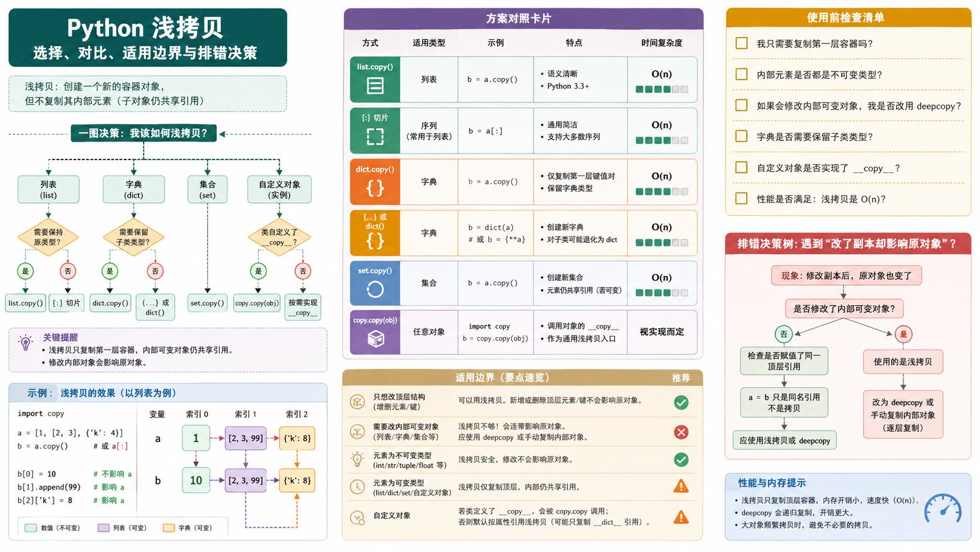Select the 特点 column header
Screen dimensions: 980x552
[x=574, y=43]
